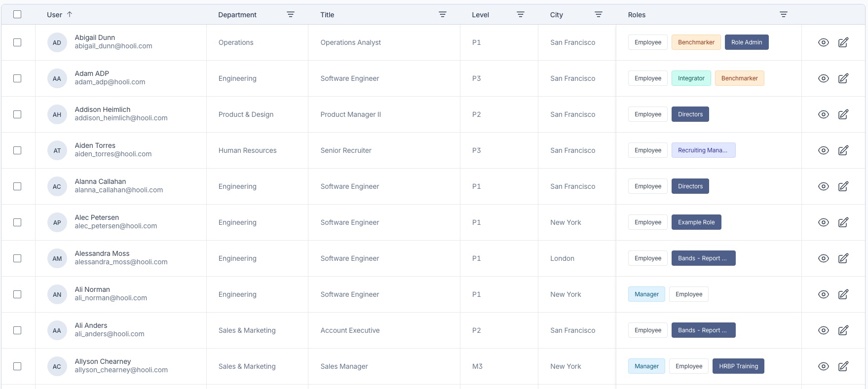The image size is (868, 389).
Task: Sort by the User column header
Action: tap(55, 15)
